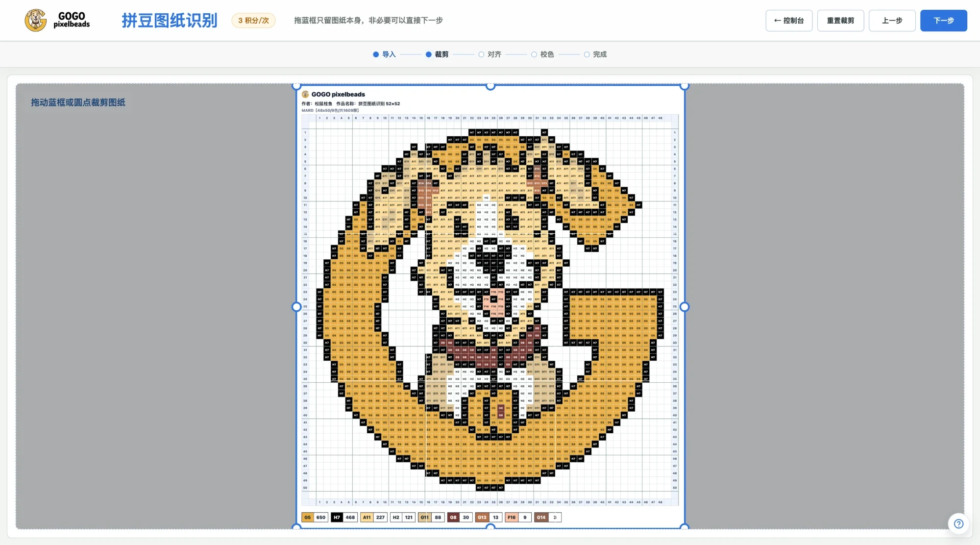Click the dark red G8 color swatch
This screenshot has height=545, width=980.
pos(453,517)
